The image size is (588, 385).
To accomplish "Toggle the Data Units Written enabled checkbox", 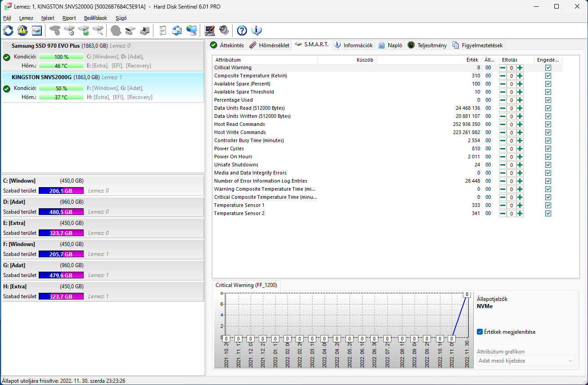I will tap(548, 116).
